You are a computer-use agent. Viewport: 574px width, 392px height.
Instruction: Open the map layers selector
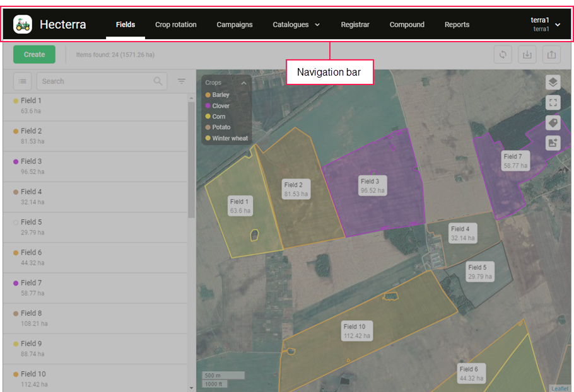pos(553,83)
